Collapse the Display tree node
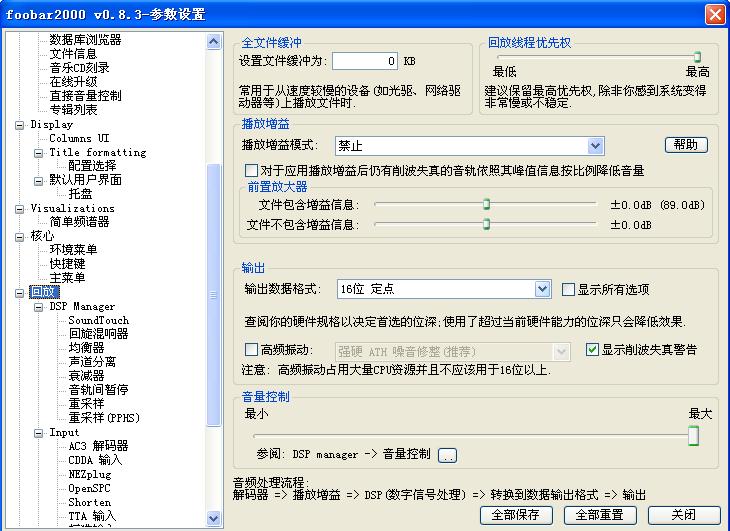This screenshot has width=730, height=531. coord(20,125)
